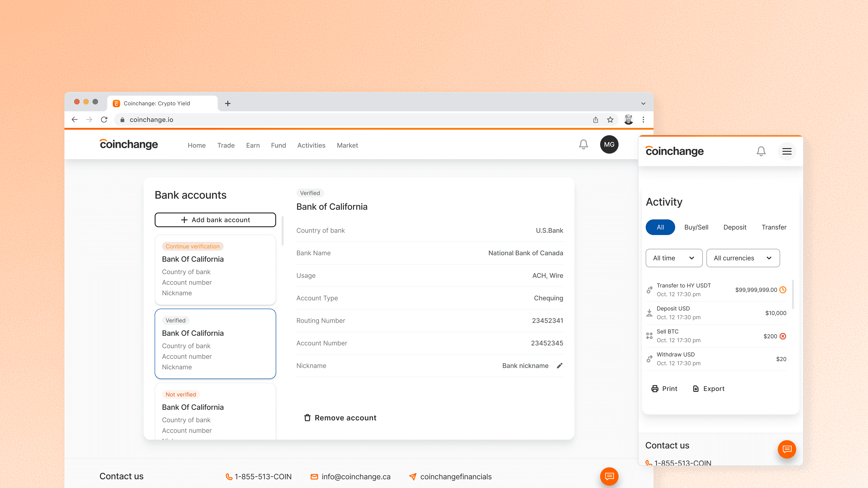
Task: Open the browser tab list chevron
Action: point(643,103)
